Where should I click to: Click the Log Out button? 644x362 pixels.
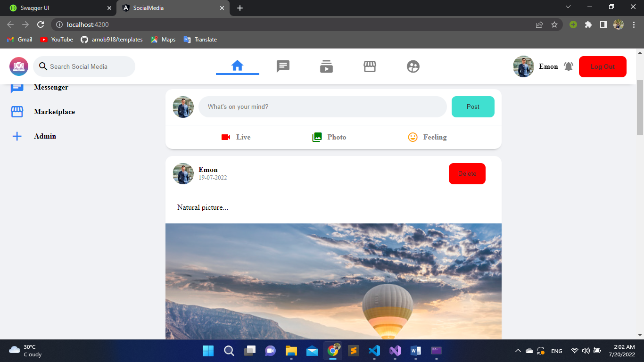(603, 66)
